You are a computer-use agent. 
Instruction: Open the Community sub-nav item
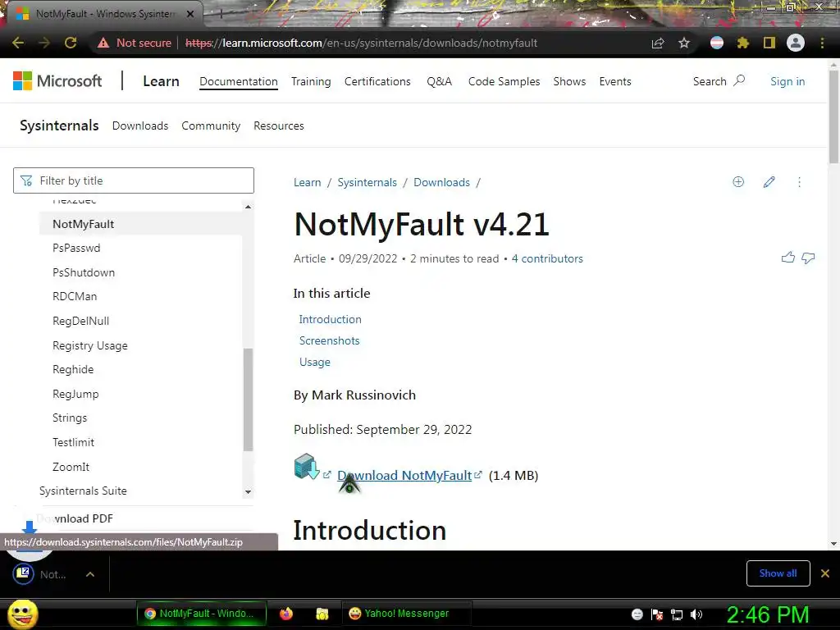[x=211, y=126]
